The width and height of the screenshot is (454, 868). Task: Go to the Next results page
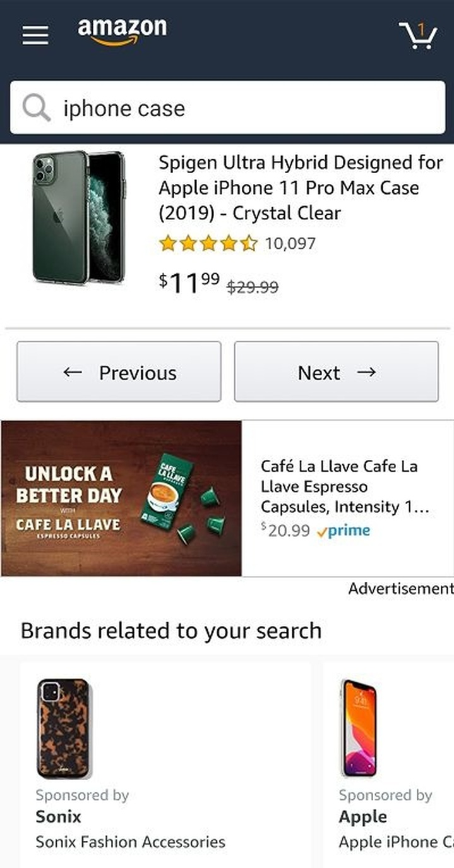[x=336, y=372]
